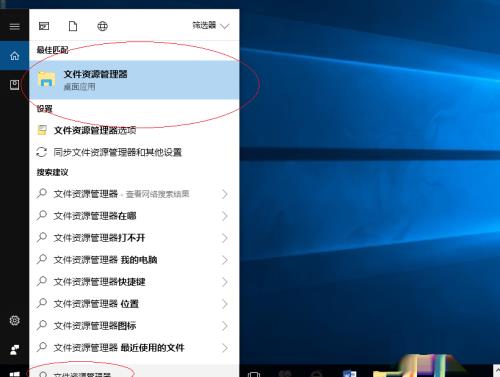Open the Word icon on the taskbar
500x377 pixels.
350,374
